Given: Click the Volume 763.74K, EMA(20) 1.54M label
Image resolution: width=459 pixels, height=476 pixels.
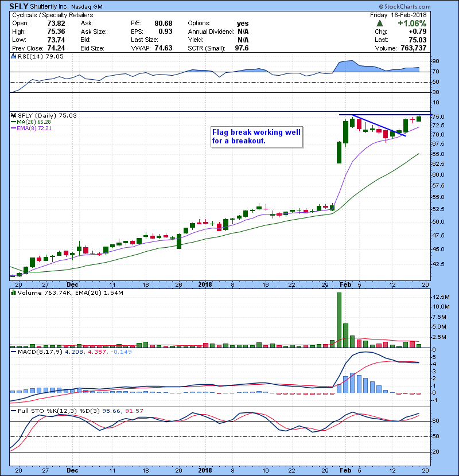Looking at the screenshot, I should [71, 292].
